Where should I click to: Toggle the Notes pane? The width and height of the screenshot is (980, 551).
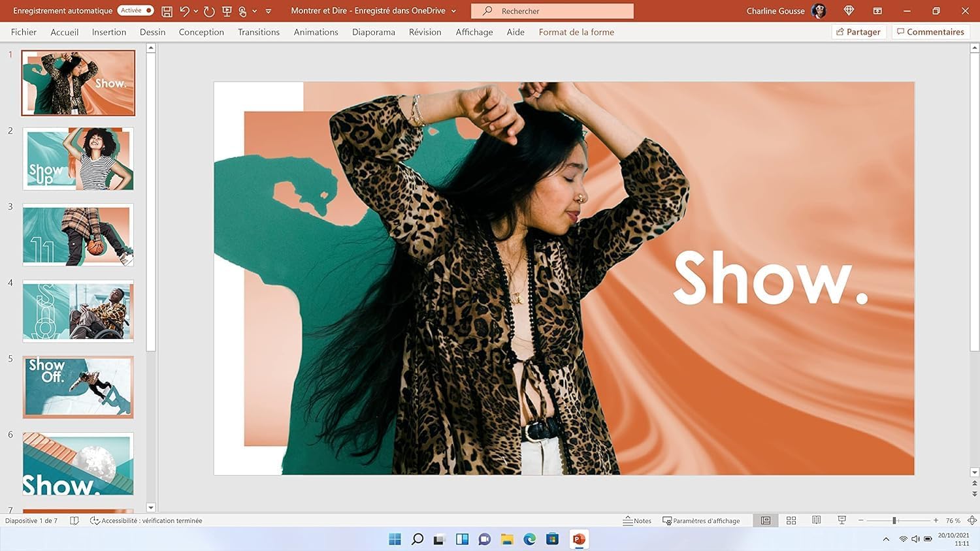(x=637, y=520)
